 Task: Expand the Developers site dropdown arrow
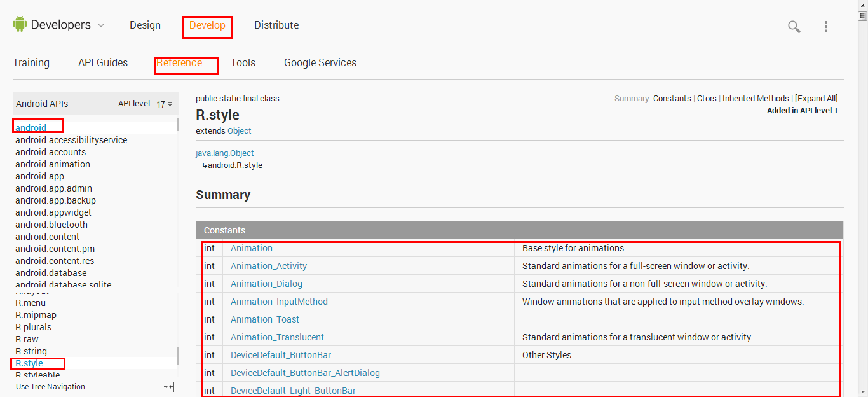100,26
